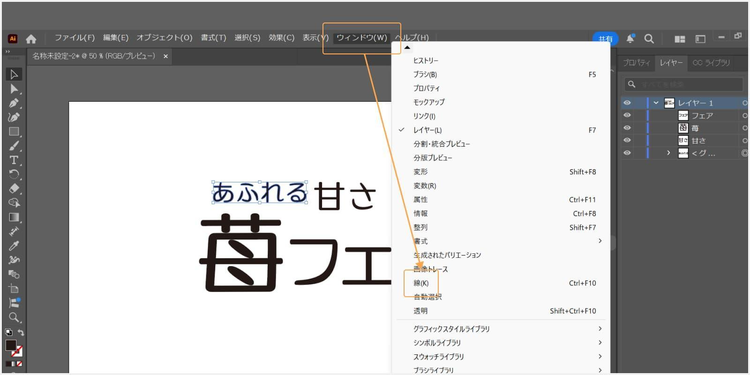The image size is (750, 375).
Task: Choose 情報 menu item
Action: [501, 213]
